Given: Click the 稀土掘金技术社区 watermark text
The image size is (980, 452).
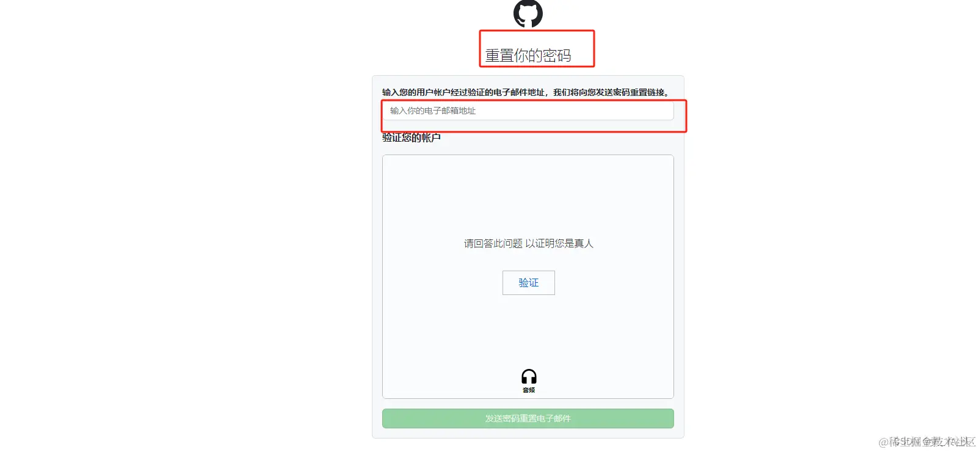Looking at the screenshot, I should point(932,442).
